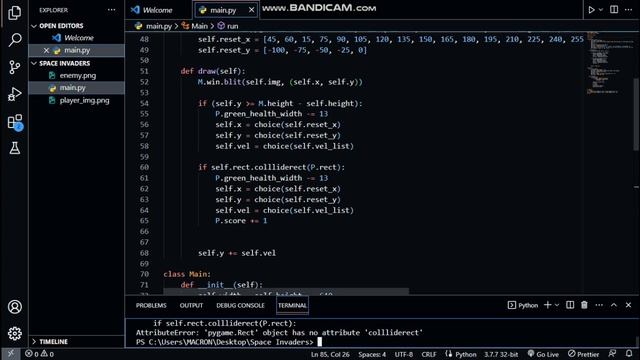Click the editor vertical scrollbar
Image resolution: width=640 pixels, height=360 pixels.
coord(636,114)
